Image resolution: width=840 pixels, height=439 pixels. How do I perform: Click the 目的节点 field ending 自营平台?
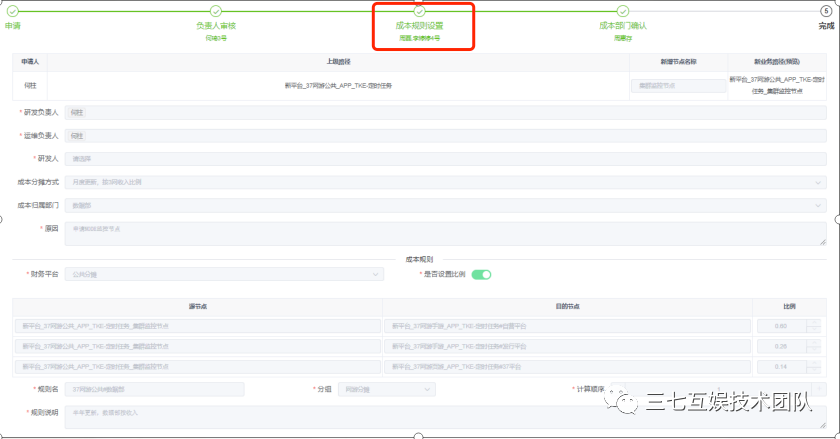[567, 326]
